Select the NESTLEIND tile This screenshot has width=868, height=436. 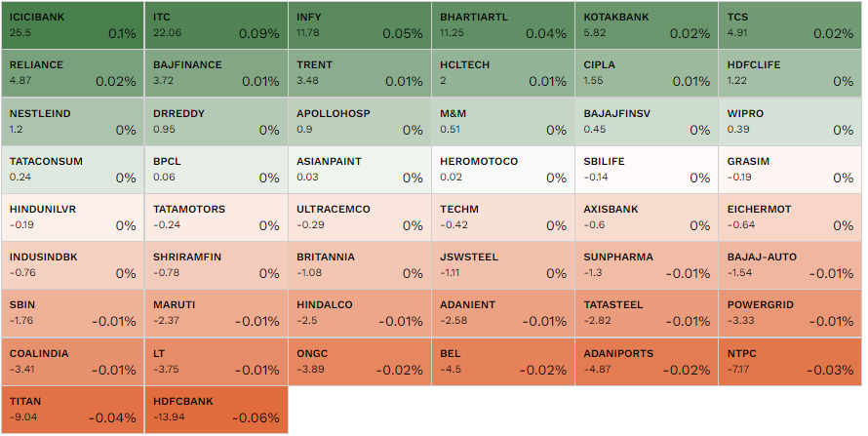tap(72, 122)
